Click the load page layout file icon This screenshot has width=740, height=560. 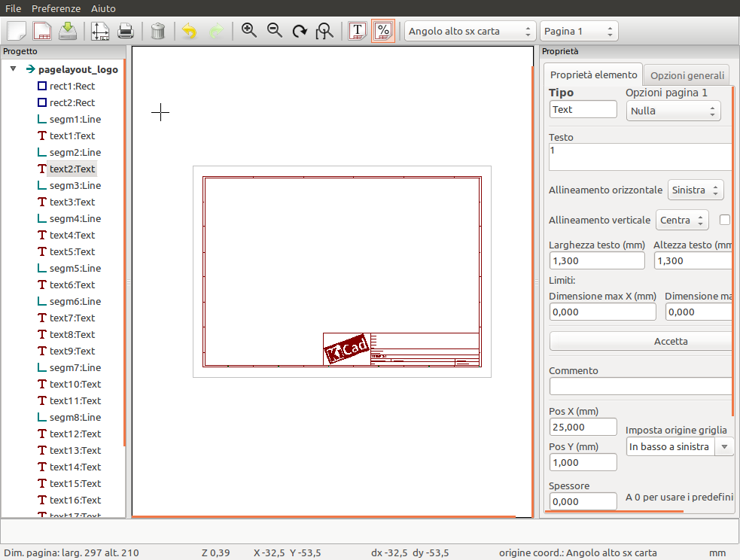tap(42, 32)
